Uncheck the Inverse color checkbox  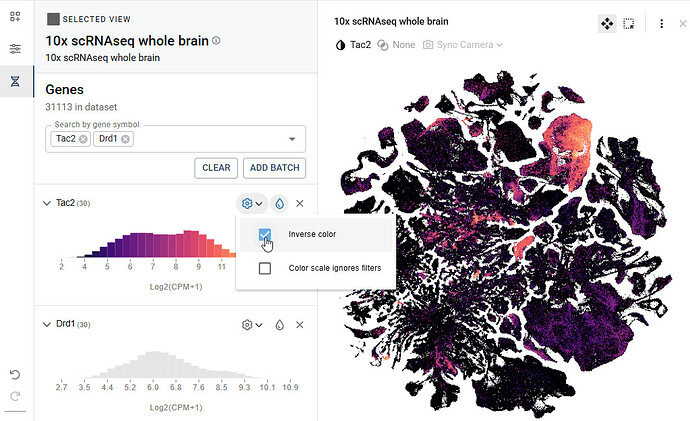click(265, 234)
